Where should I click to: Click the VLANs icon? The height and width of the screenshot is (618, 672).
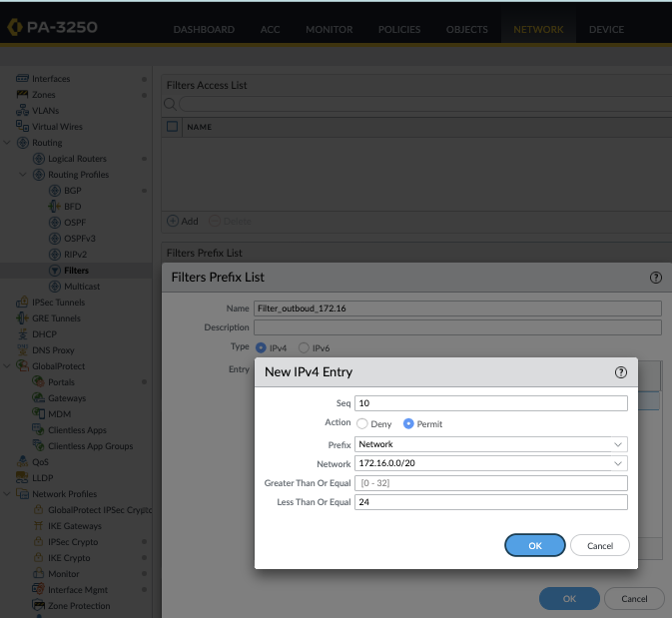coord(22,111)
